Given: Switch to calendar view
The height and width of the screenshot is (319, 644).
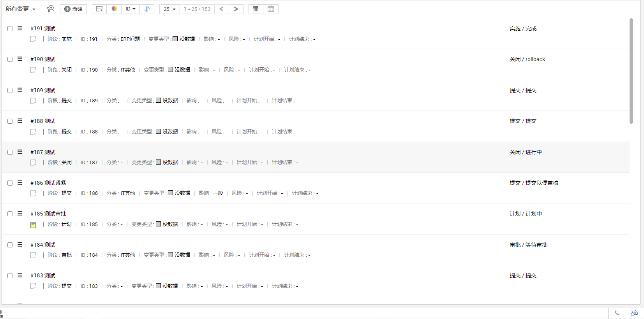Looking at the screenshot, I should pos(271,9).
